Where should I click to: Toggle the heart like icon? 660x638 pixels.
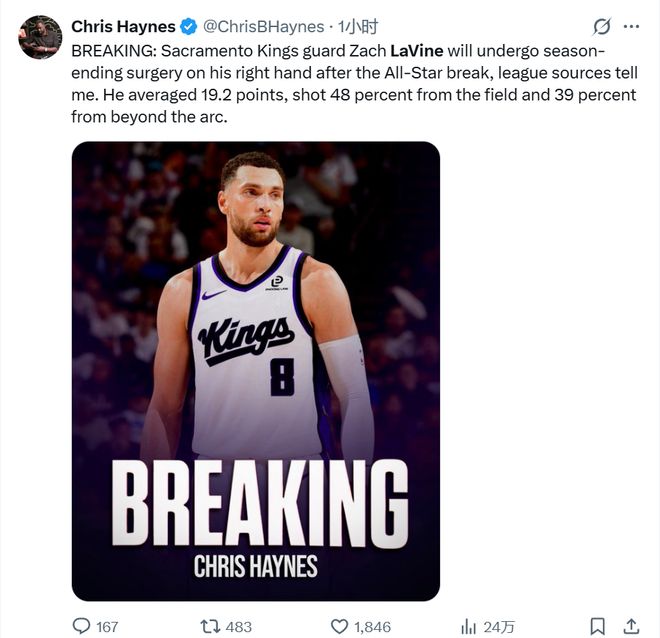click(x=339, y=626)
